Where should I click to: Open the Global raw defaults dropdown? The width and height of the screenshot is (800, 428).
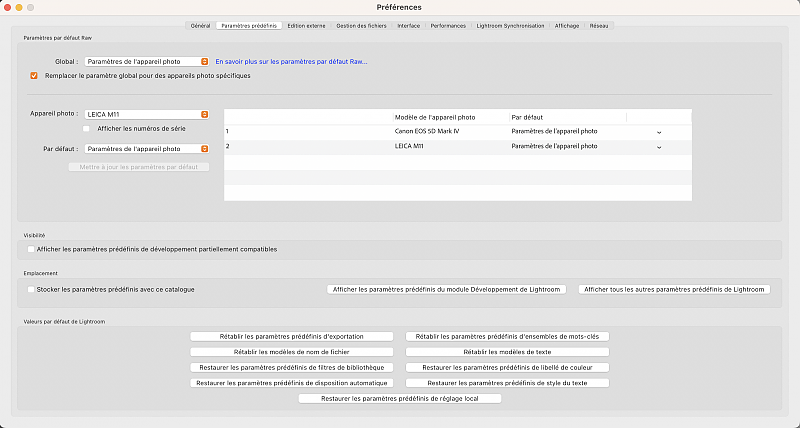coord(147,61)
